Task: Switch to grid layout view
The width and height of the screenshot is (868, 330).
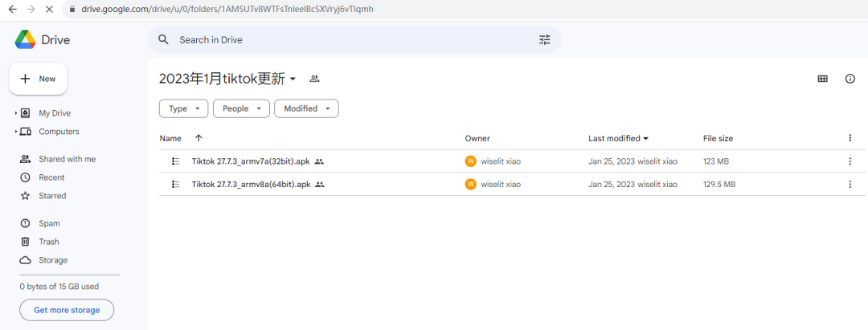Action: [x=823, y=79]
